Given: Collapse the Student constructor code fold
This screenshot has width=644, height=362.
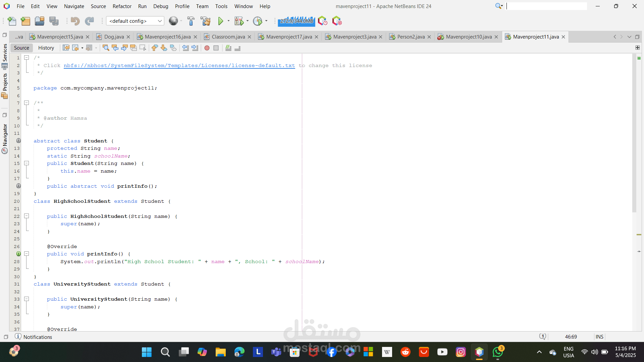Looking at the screenshot, I should coord(27,163).
